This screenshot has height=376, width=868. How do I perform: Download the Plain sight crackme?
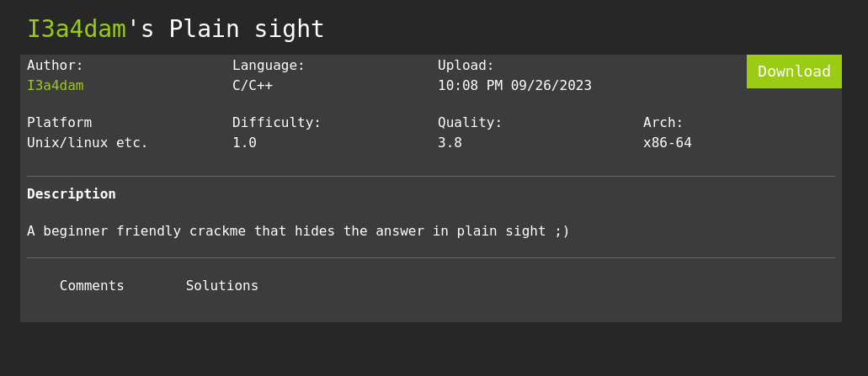[x=794, y=71]
